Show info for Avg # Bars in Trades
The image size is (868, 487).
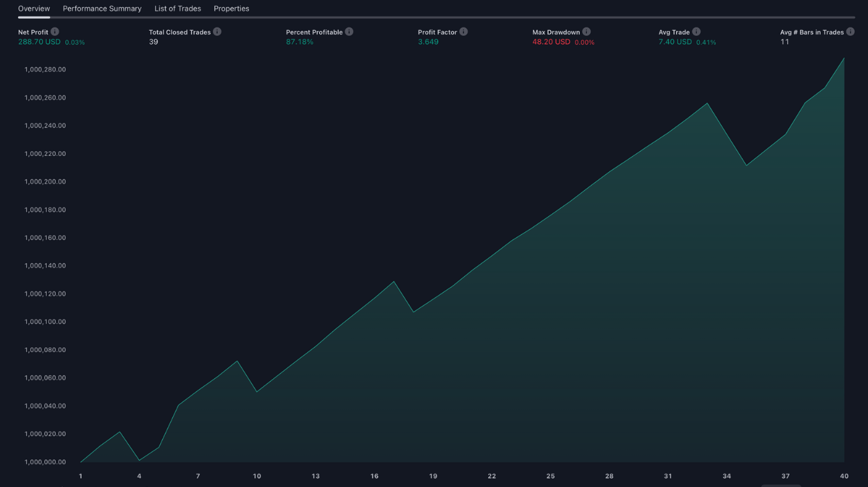[x=851, y=31]
